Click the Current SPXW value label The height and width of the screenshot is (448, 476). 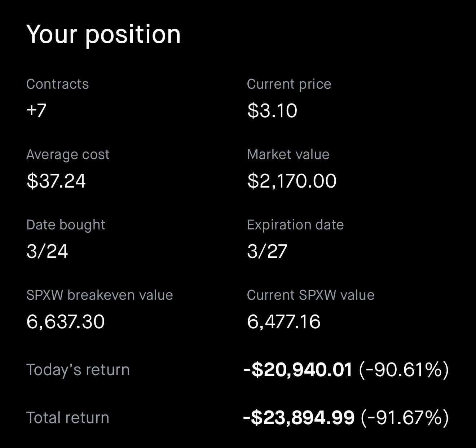(x=310, y=295)
